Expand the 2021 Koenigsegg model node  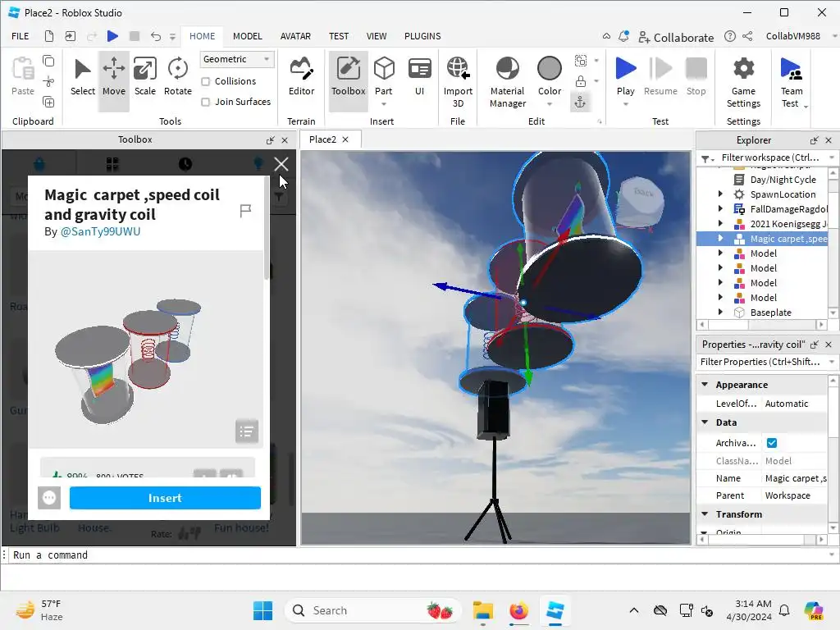coord(720,223)
